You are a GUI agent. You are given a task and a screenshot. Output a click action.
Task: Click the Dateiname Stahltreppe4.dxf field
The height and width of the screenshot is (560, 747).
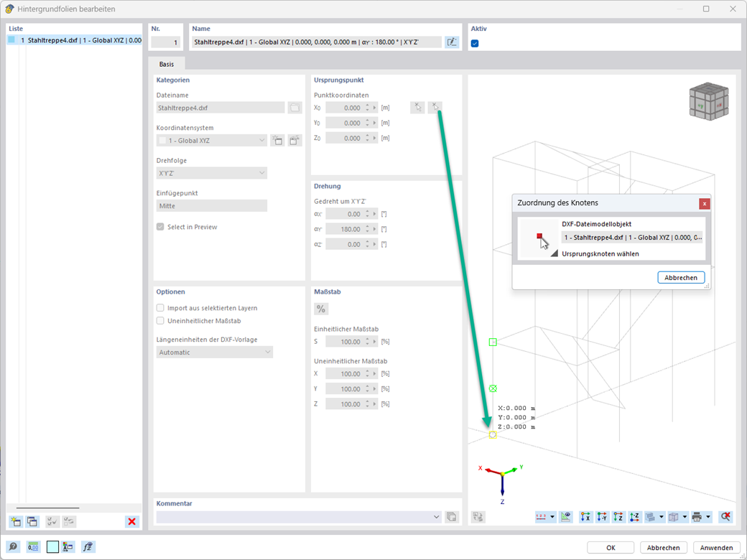(221, 108)
